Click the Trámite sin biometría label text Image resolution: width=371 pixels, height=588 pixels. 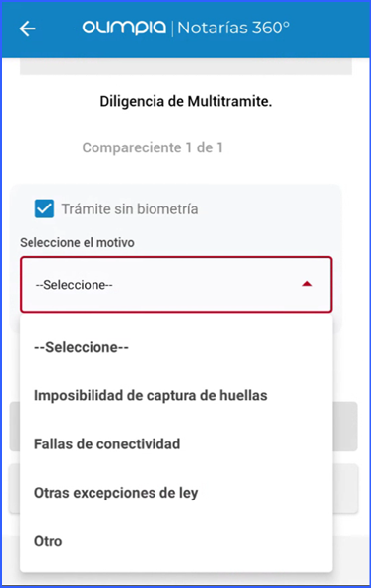coord(130,209)
